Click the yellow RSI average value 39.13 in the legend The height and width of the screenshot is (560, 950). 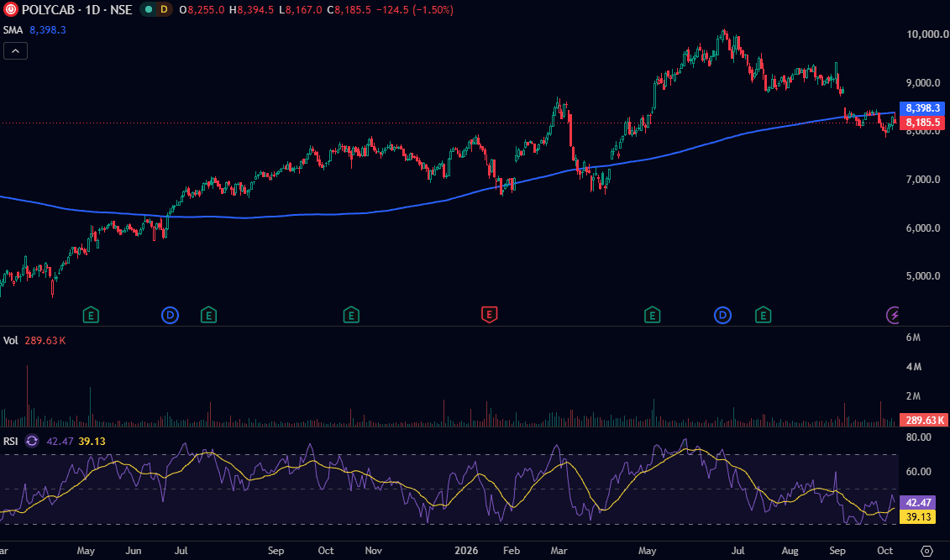click(92, 442)
